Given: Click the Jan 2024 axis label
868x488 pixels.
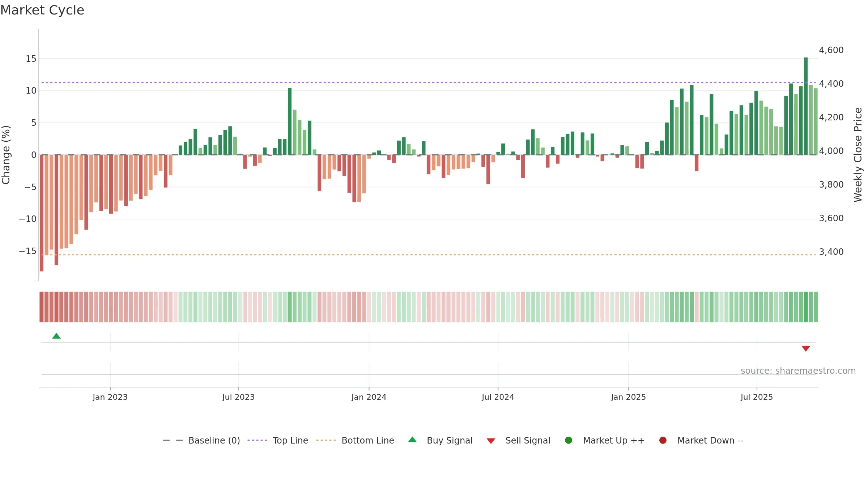Looking at the screenshot, I should pos(369,397).
